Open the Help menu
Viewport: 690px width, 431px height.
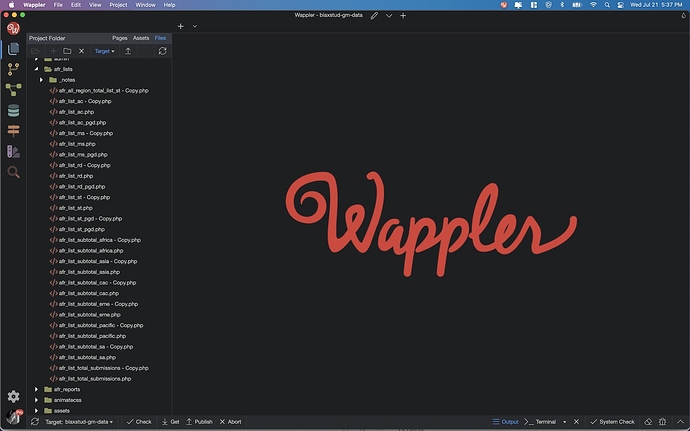pyautogui.click(x=169, y=5)
